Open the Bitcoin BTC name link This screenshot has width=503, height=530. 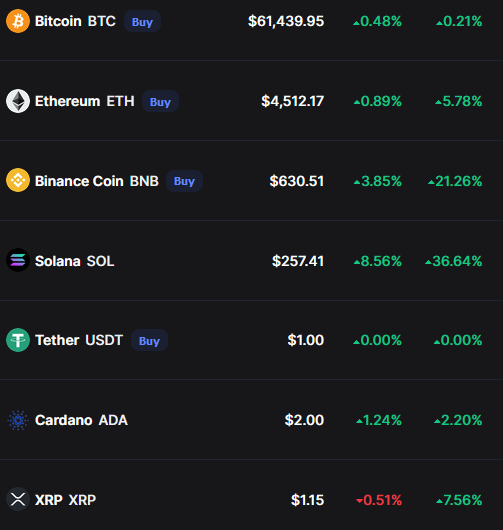click(75, 21)
